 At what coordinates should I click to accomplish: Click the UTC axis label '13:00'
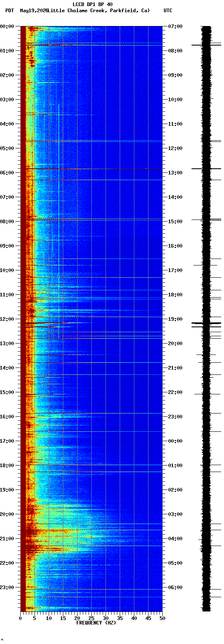175,173
